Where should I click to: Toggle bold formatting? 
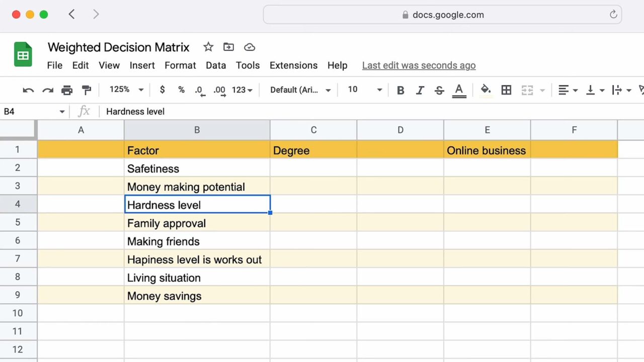400,90
